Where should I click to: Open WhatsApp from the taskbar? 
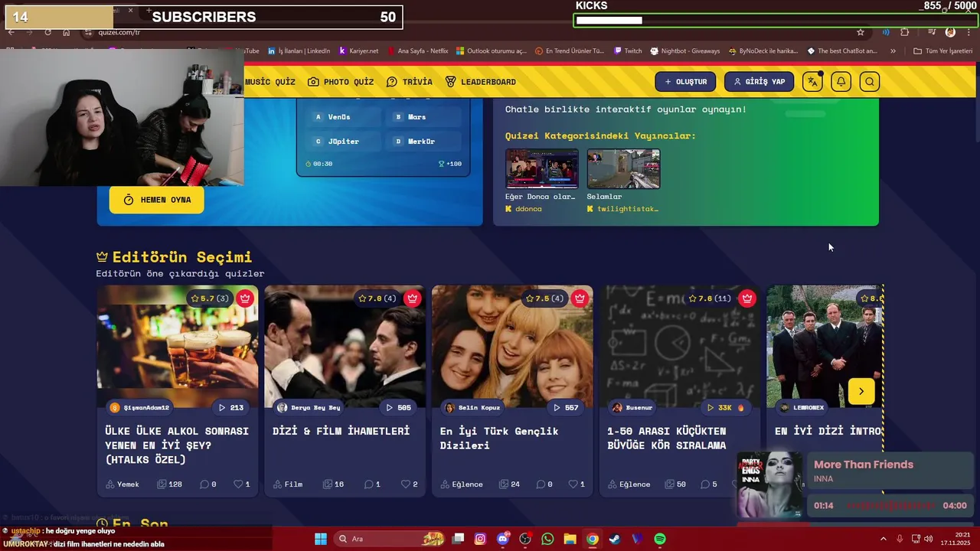547,539
